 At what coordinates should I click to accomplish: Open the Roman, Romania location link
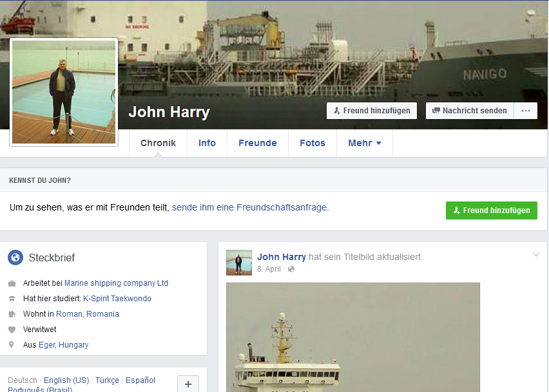88,313
